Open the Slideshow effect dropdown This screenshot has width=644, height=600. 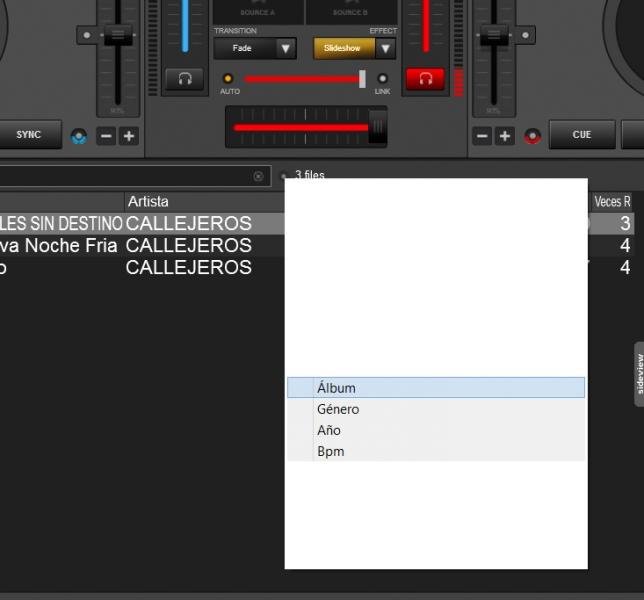tap(385, 48)
